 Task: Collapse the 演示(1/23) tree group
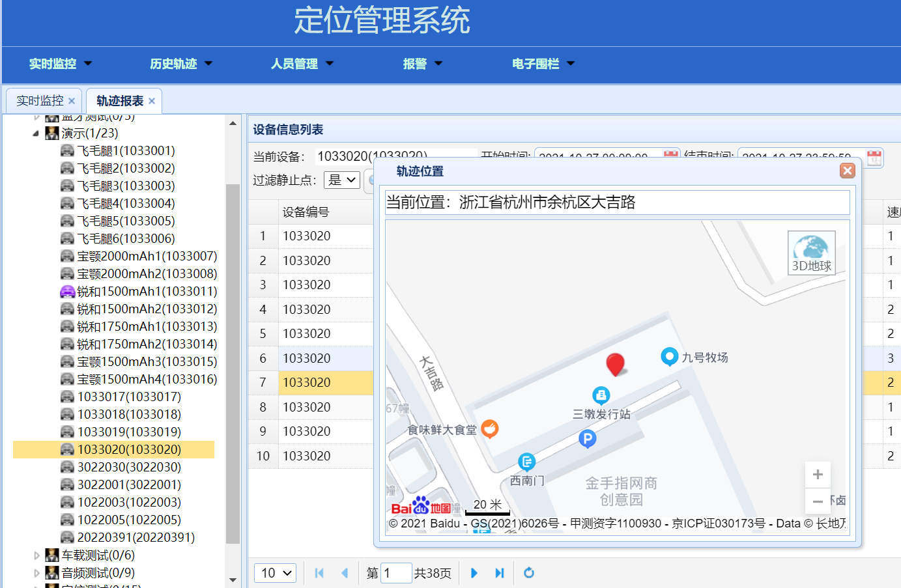(36, 133)
